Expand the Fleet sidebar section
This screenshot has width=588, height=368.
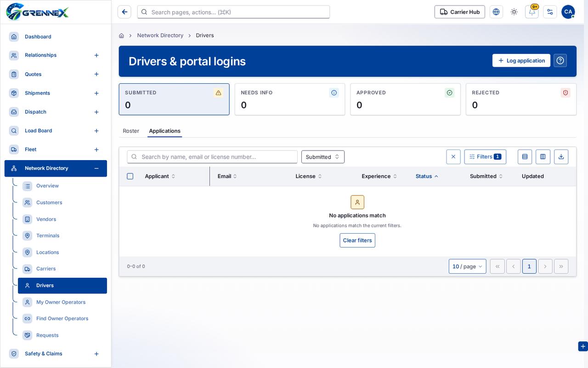point(96,149)
